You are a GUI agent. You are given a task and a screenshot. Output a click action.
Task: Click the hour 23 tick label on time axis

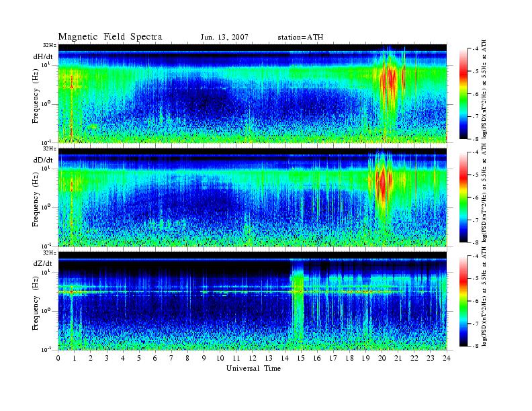coord(431,358)
